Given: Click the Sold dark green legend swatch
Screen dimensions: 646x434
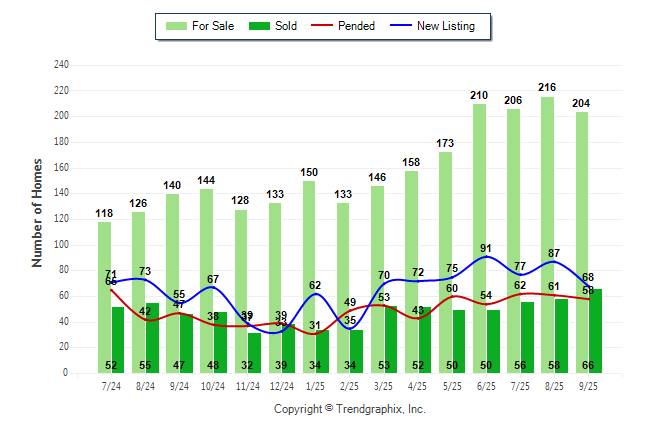Looking at the screenshot, I should tap(260, 26).
